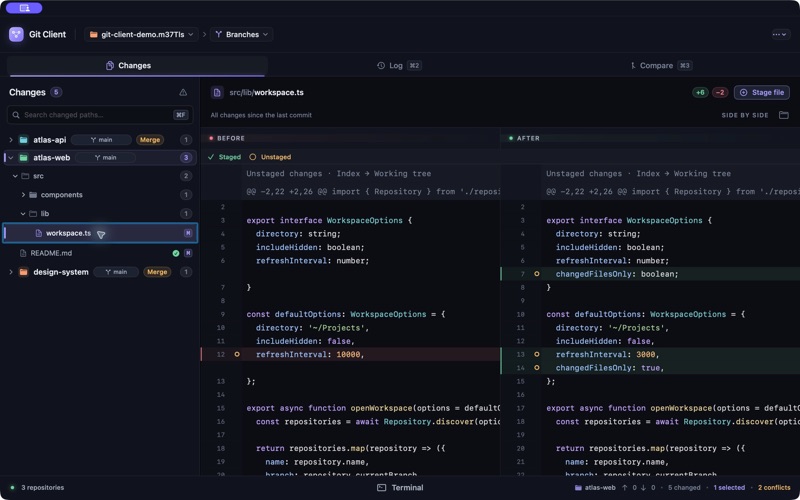800x500 pixels.
Task: Click the Merge badge on atlas-api
Action: [150, 140]
